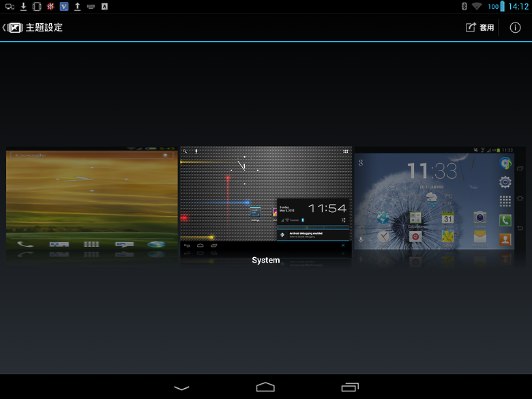532x399 pixels.
Task: Tap the 14:12 clock
Action: (518, 6)
